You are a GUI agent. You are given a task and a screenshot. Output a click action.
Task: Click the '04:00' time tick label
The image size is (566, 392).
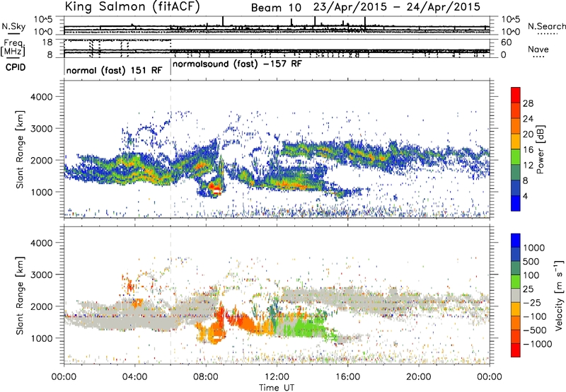[x=134, y=377]
